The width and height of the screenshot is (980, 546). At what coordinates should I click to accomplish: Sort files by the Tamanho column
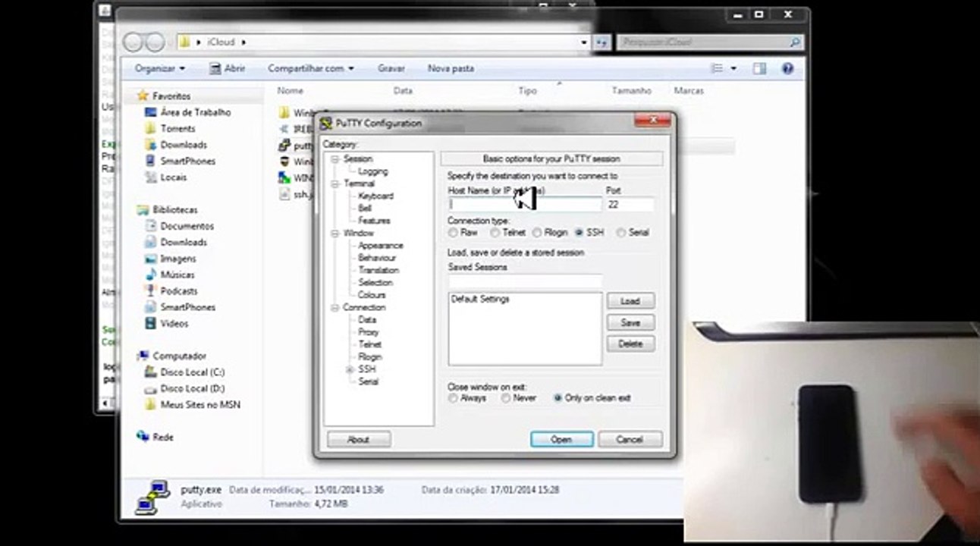pos(631,90)
